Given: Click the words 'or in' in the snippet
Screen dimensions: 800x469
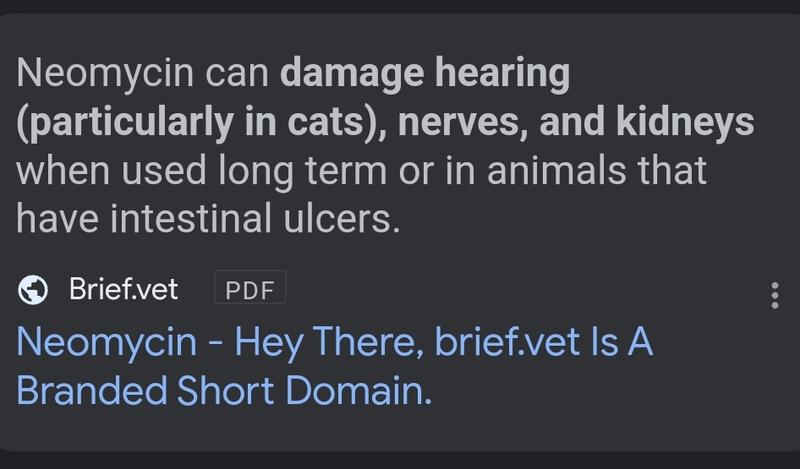Looking at the screenshot, I should coord(437,170).
